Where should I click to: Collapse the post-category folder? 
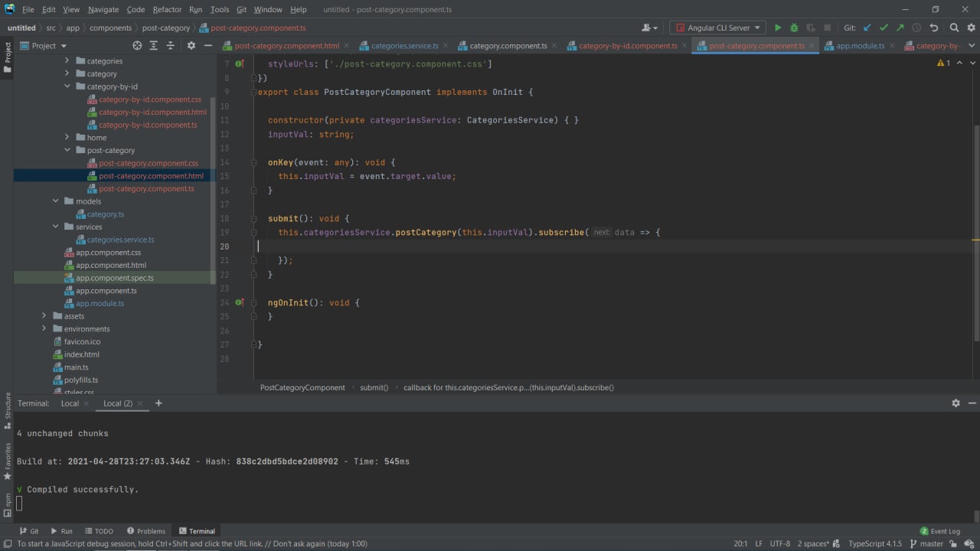(67, 151)
